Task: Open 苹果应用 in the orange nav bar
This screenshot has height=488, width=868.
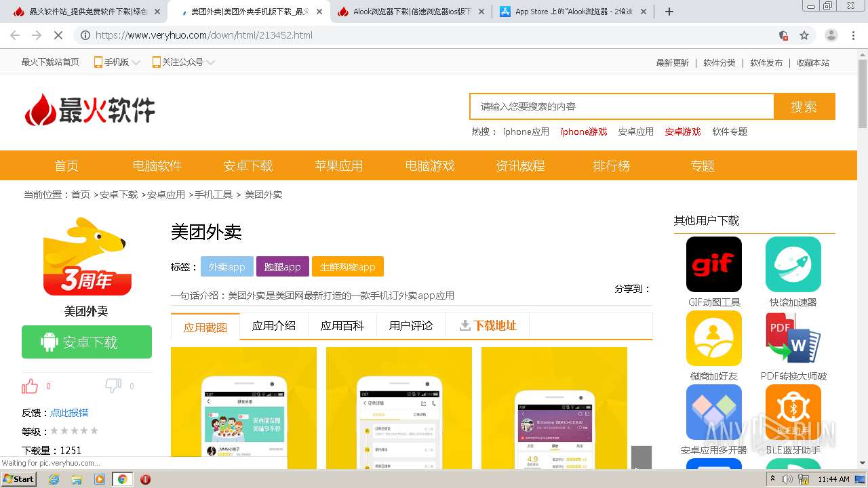Action: [339, 166]
